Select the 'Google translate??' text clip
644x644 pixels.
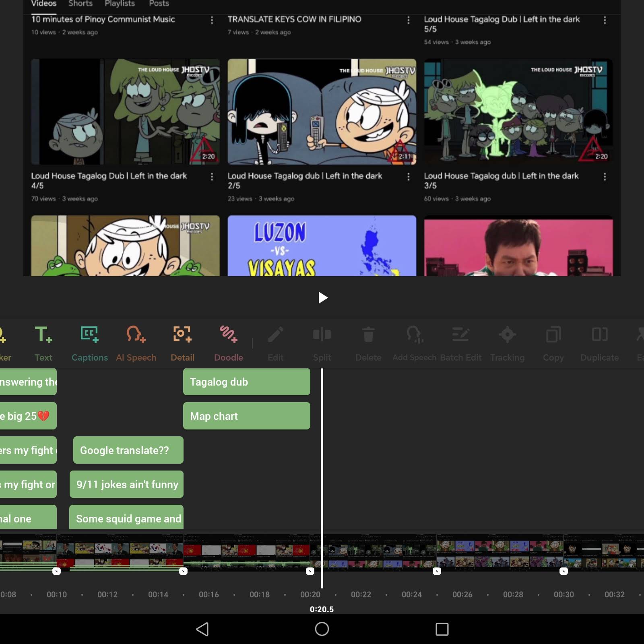pos(128,450)
